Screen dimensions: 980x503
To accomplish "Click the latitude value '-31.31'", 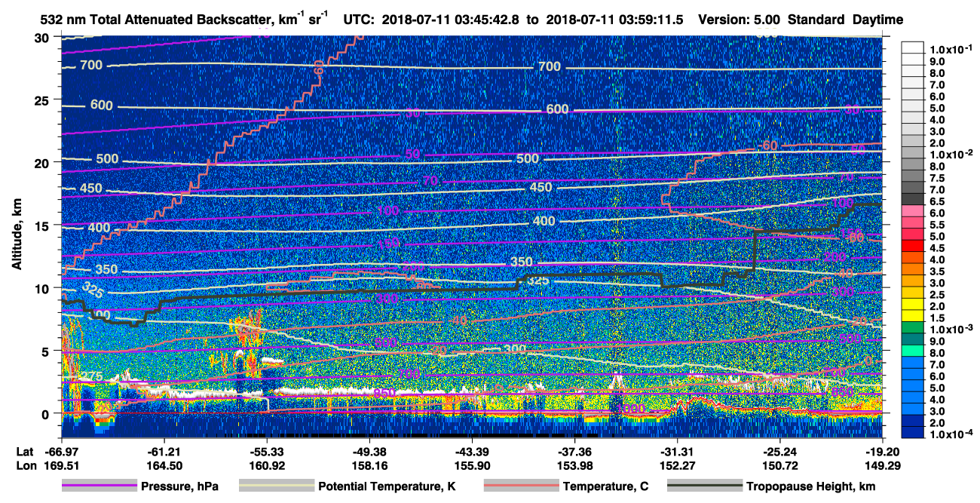I will click(677, 451).
